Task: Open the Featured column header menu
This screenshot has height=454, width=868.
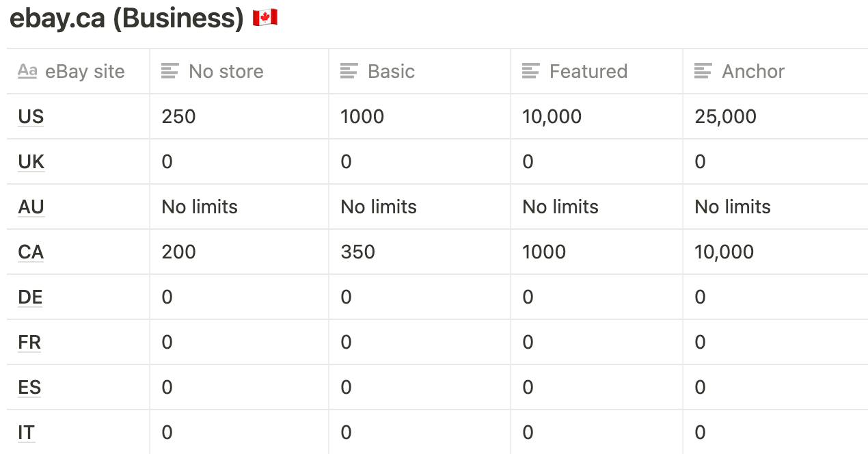Action: point(596,71)
